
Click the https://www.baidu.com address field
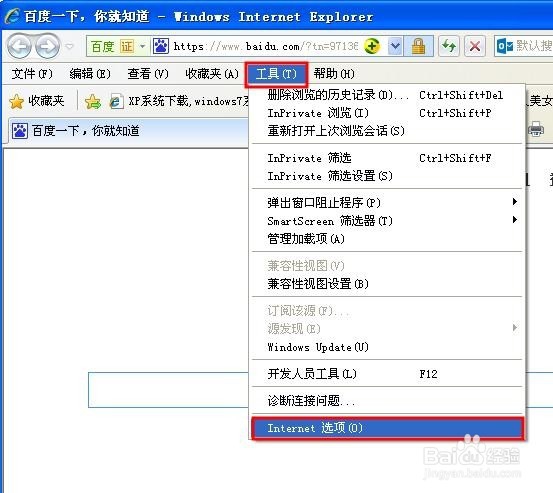[x=266, y=46]
